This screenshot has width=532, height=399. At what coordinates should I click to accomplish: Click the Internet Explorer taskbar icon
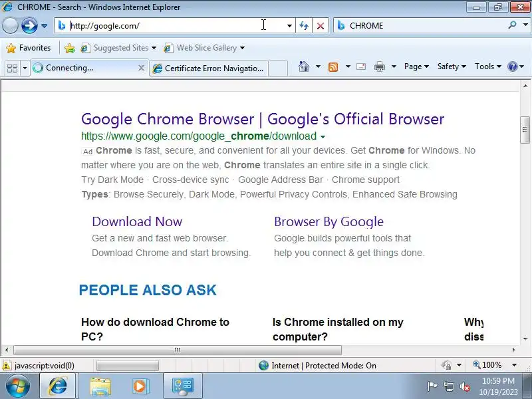point(59,386)
